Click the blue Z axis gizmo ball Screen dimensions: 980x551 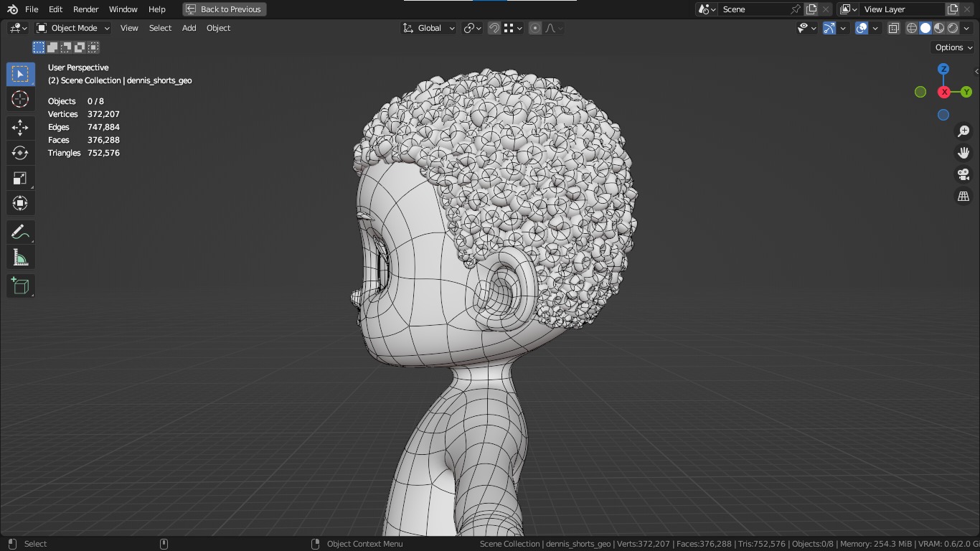tap(943, 69)
